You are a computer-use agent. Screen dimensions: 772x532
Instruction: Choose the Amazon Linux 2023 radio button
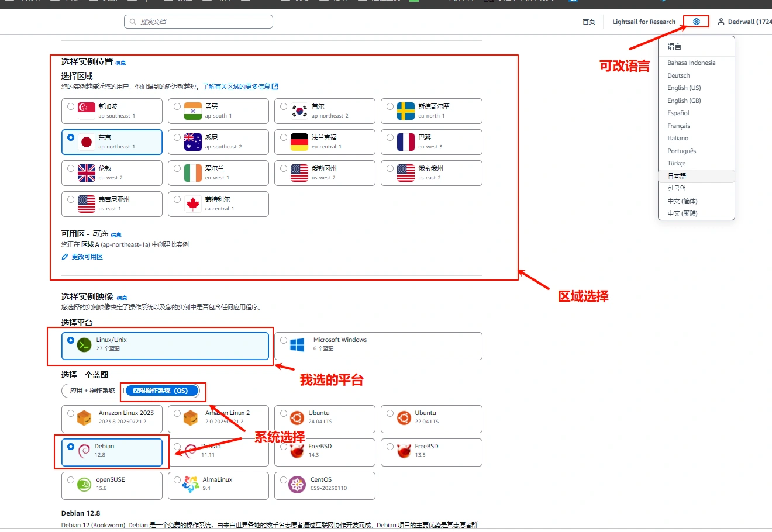click(71, 413)
